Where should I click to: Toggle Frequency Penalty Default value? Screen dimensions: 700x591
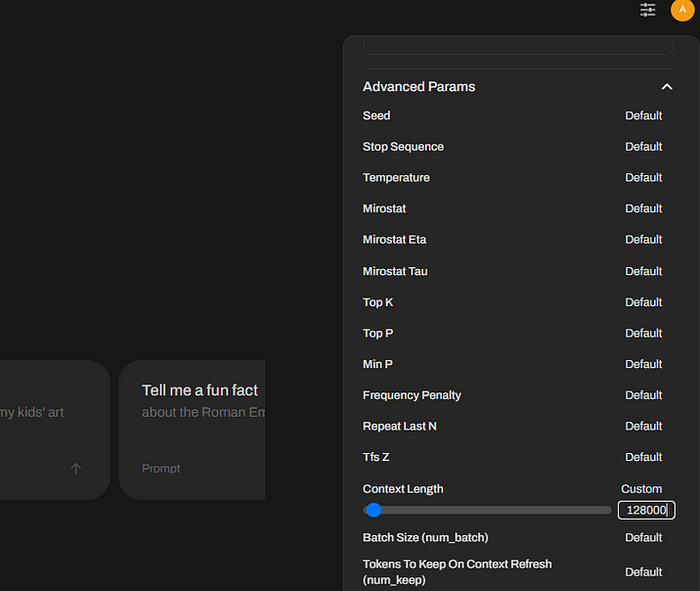[643, 395]
